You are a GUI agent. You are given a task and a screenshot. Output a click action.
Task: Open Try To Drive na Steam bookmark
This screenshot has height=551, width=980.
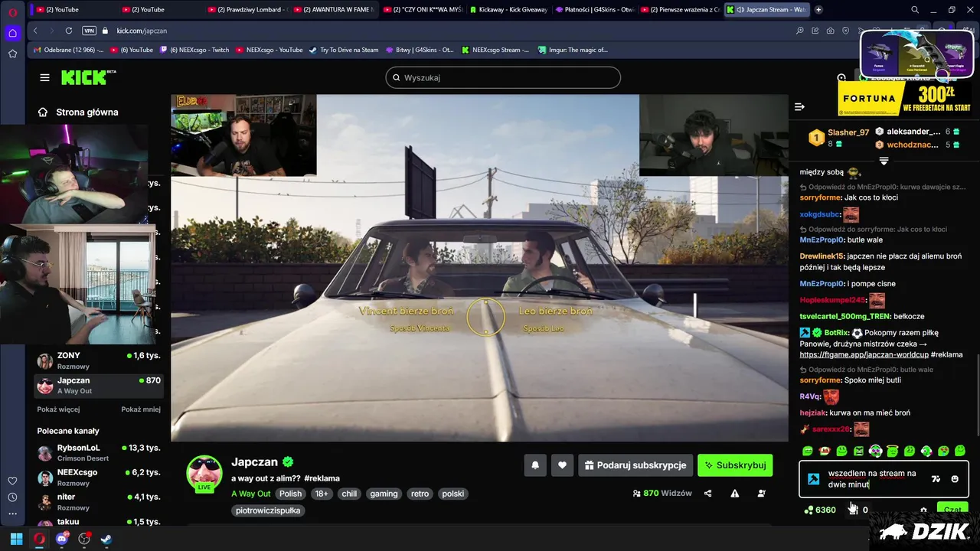tap(344, 50)
